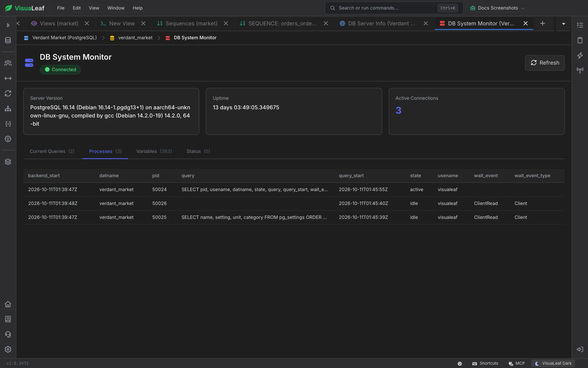The image size is (588, 368).
Task: Expand breadcrumb chevron after verdant_market
Action: pyautogui.click(x=159, y=38)
